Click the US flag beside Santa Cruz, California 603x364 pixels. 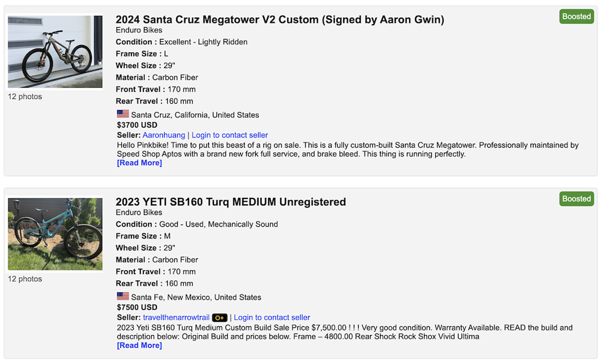[123, 114]
